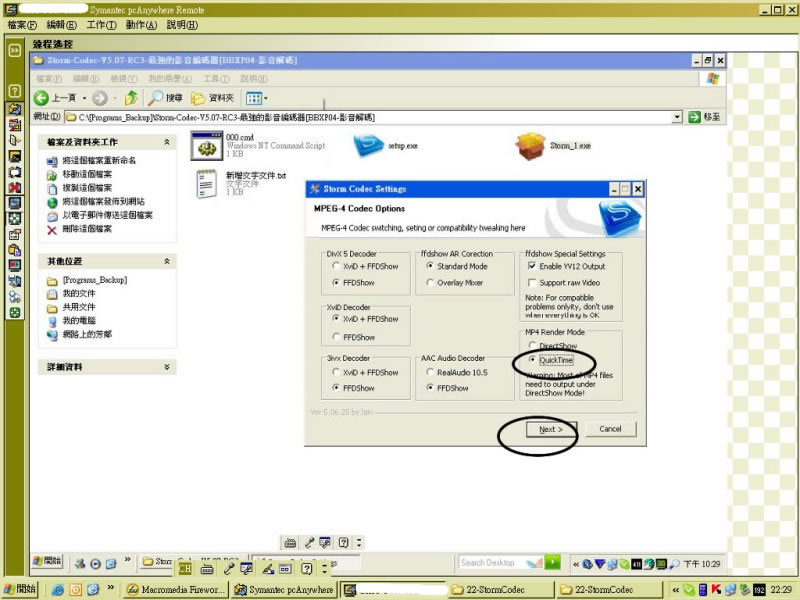Viewport: 800px width, 600px height.
Task: Expand 詳細資料 panel
Action: pyautogui.click(x=166, y=366)
